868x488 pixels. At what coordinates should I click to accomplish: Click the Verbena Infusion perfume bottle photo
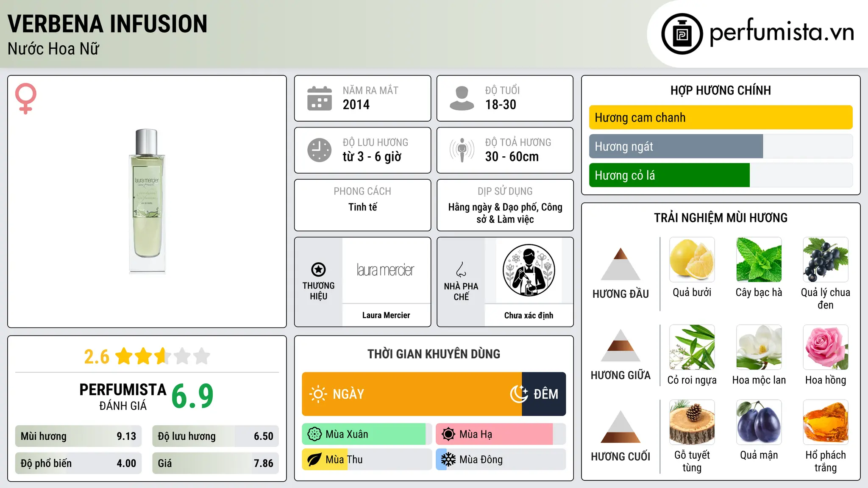coord(147,201)
